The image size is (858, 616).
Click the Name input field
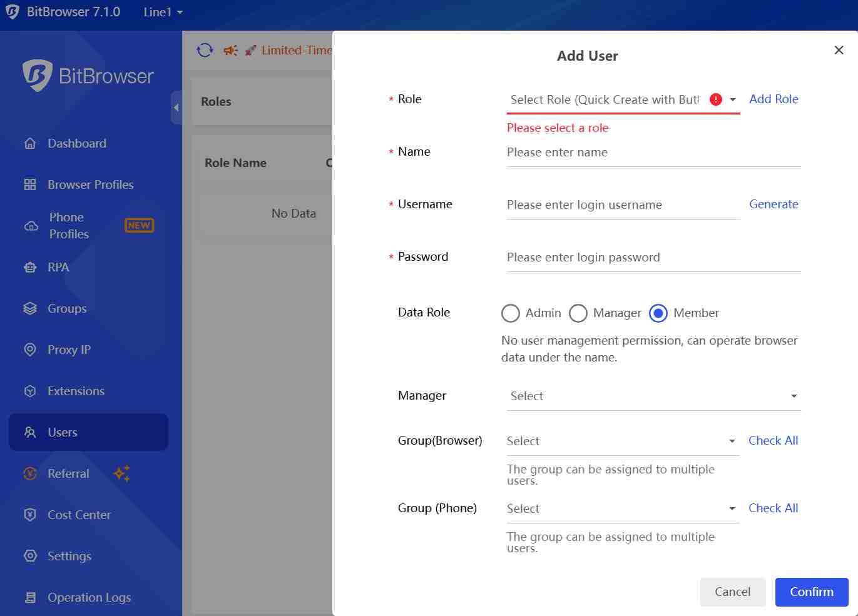653,152
